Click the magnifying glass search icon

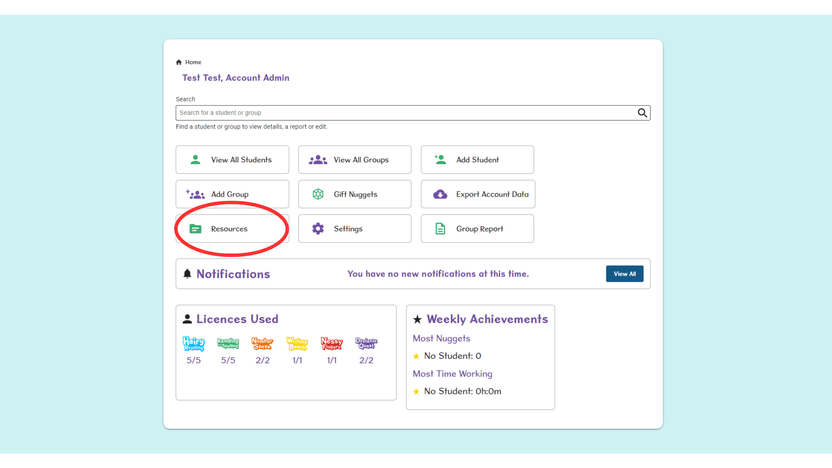click(x=642, y=112)
